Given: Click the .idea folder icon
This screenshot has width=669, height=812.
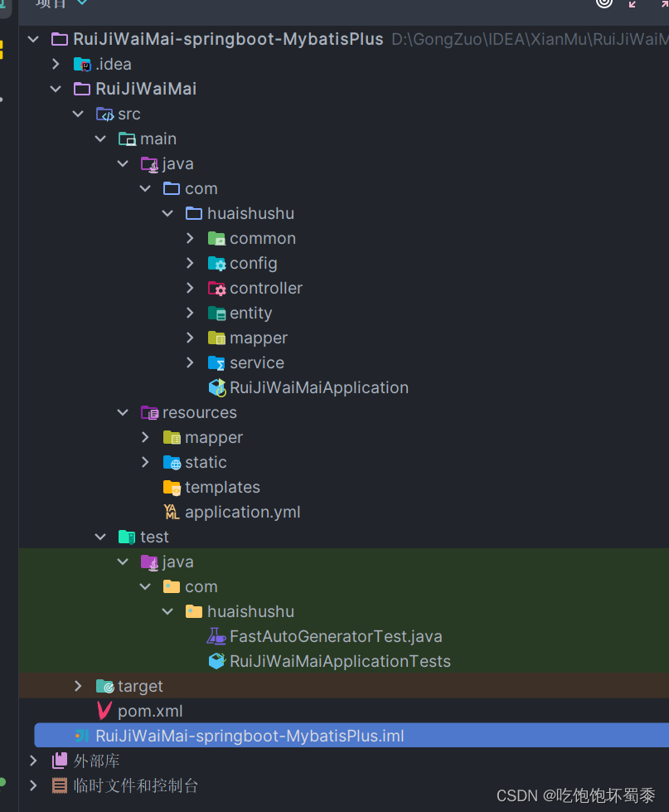Looking at the screenshot, I should pos(82,64).
